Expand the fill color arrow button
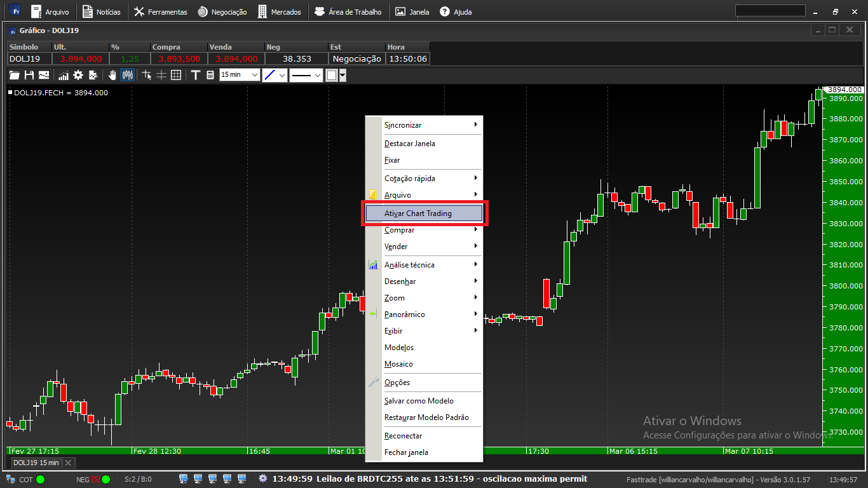868x488 pixels. [342, 75]
